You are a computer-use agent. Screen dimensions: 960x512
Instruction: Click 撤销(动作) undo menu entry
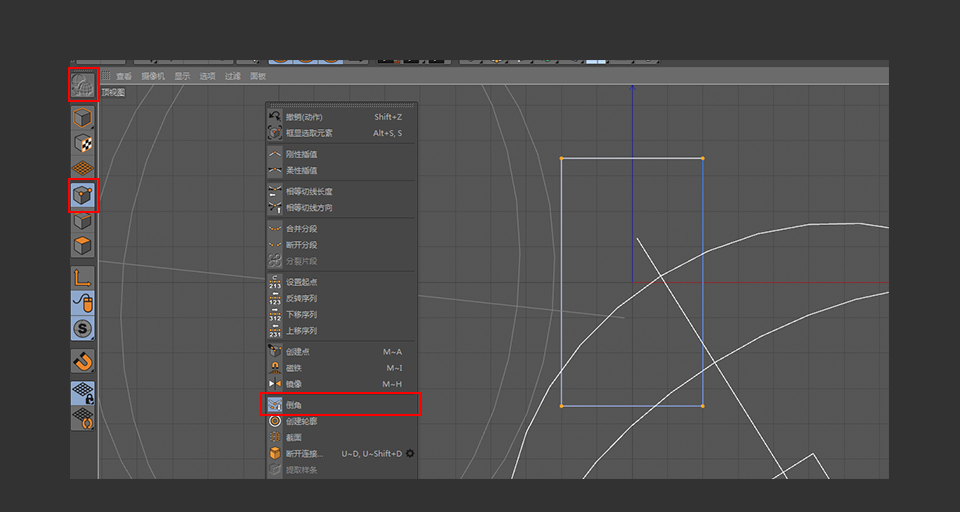point(304,117)
